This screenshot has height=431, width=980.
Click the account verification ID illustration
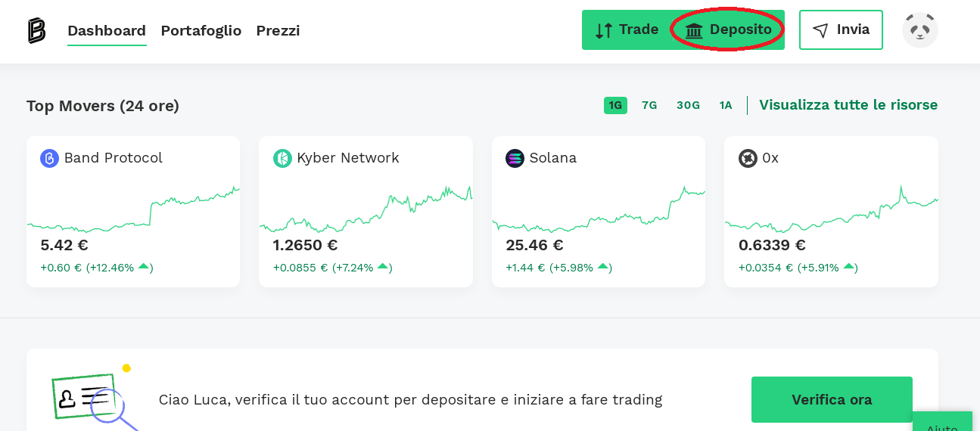pos(91,397)
